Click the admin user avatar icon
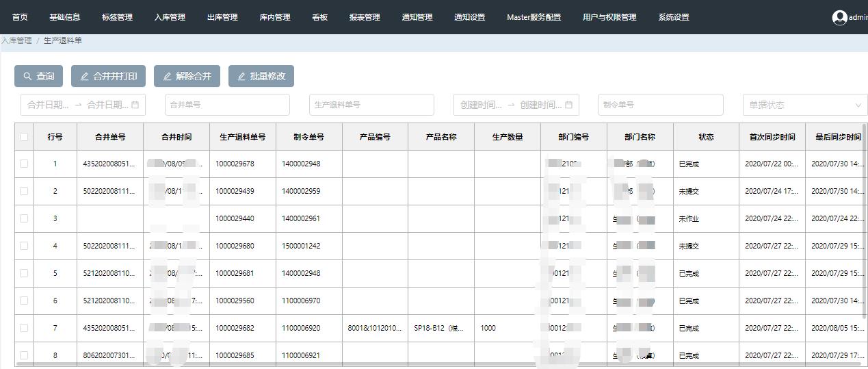 coord(839,18)
